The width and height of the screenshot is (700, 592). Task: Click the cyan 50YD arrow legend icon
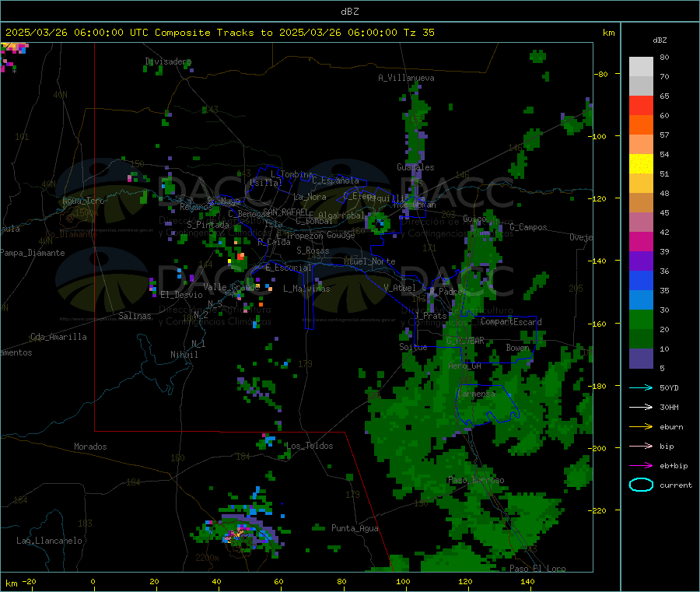pyautogui.click(x=641, y=387)
